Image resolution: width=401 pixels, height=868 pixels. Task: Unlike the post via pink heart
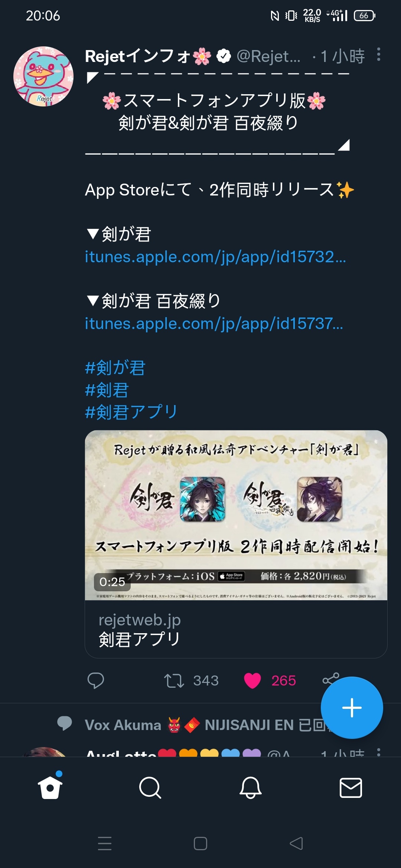click(x=252, y=680)
